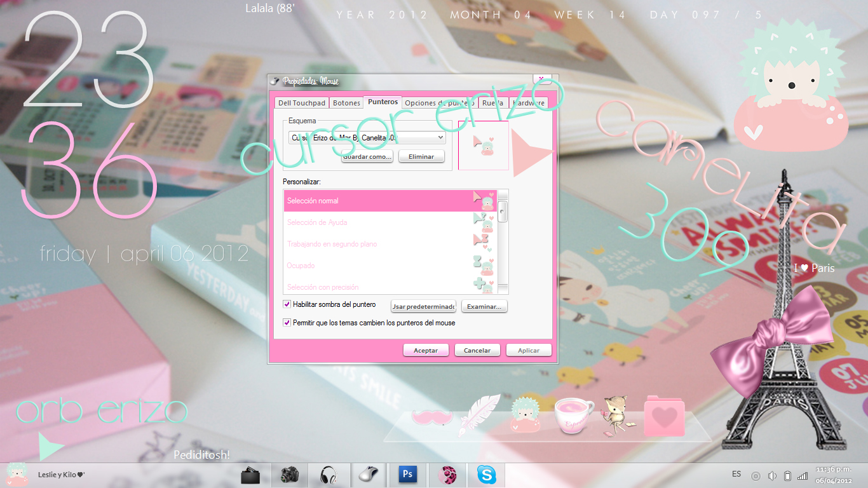Open Skype from the taskbar

click(487, 475)
